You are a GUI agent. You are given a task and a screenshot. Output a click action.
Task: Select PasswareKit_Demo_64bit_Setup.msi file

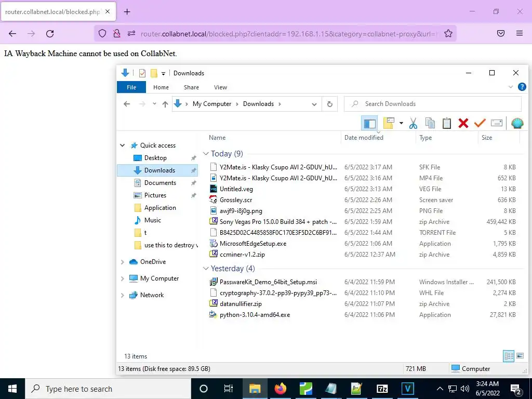[268, 282]
